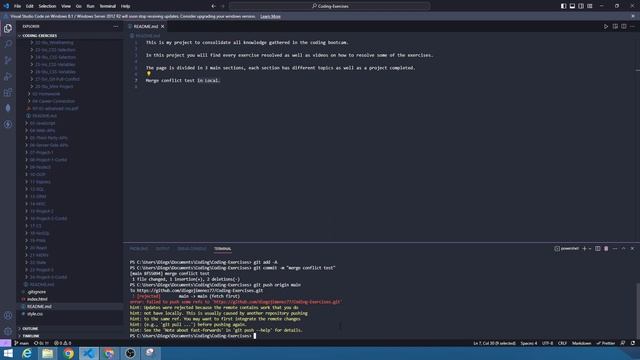This screenshot has width=640, height=360.
Task: Open the Manage gear icon
Action: tap(8, 331)
